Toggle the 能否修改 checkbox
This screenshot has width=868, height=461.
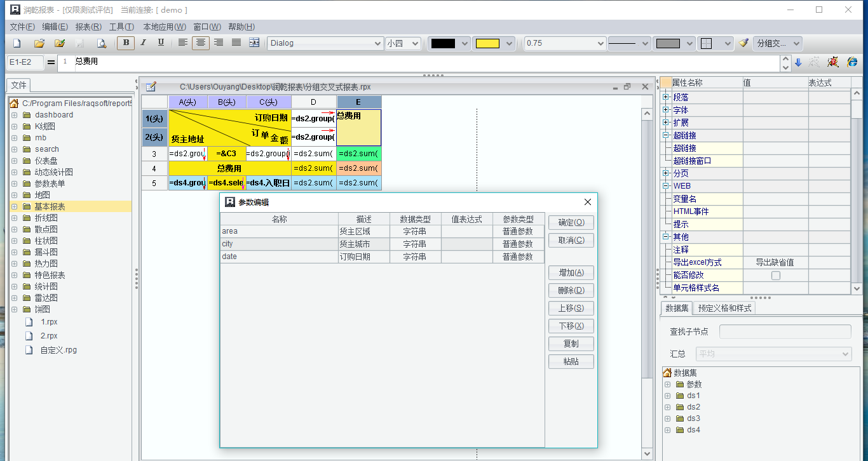tap(775, 276)
